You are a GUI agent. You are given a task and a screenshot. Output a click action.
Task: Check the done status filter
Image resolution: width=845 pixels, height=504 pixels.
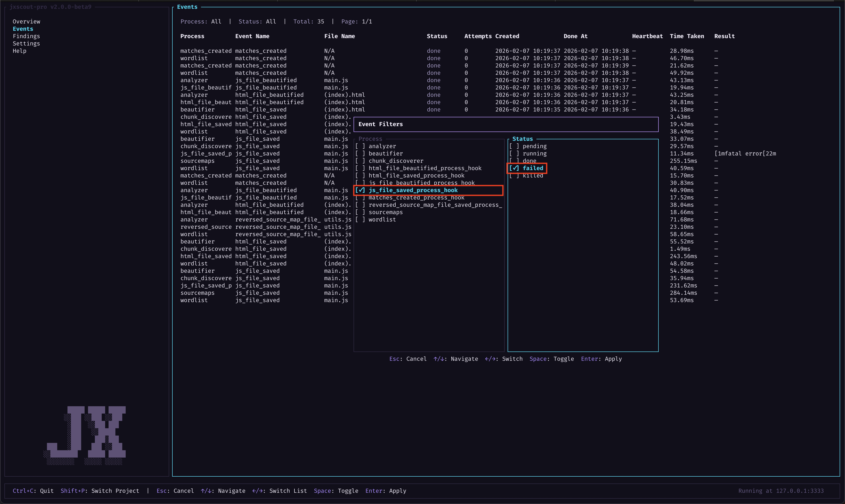523,161
